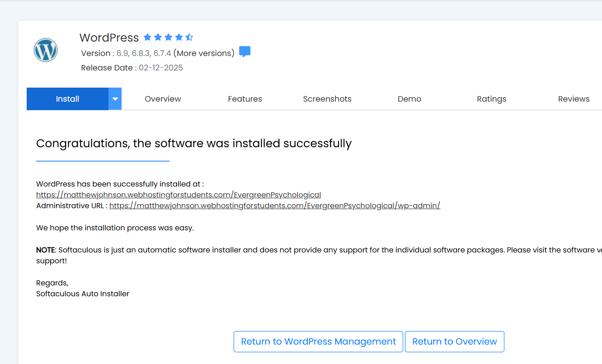Select the Install tab
The image size is (602, 364).
point(67,99)
